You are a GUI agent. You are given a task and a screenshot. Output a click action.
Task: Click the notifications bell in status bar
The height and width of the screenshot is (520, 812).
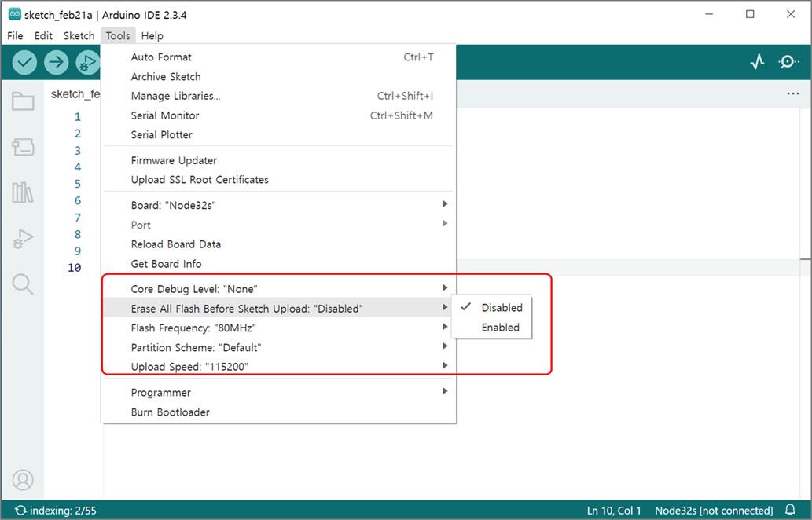tap(790, 510)
